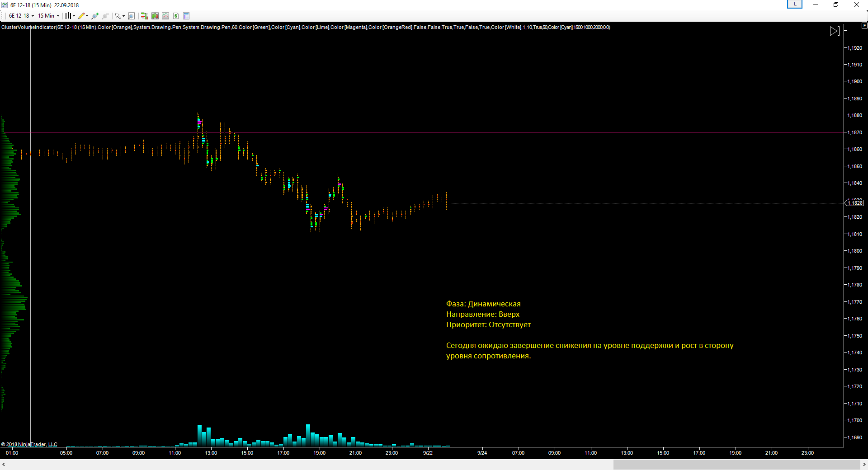
Task: Open the Indicators icon
Action: (x=165, y=16)
